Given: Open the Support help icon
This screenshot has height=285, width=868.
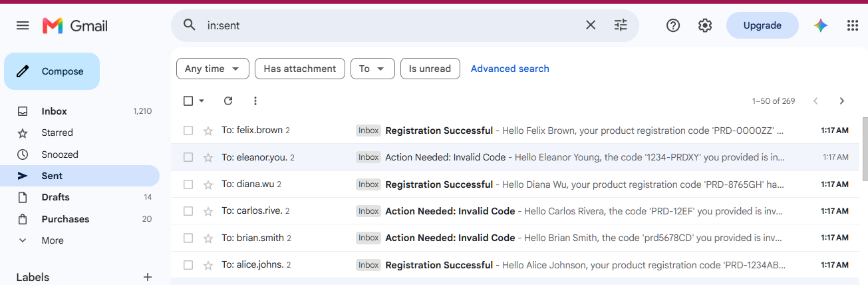Looking at the screenshot, I should pyautogui.click(x=673, y=25).
